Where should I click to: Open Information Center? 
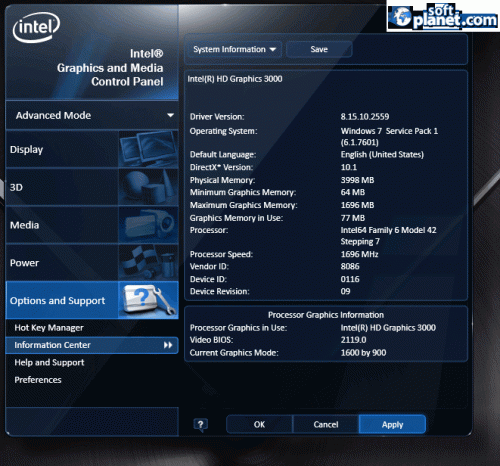click(x=92, y=345)
